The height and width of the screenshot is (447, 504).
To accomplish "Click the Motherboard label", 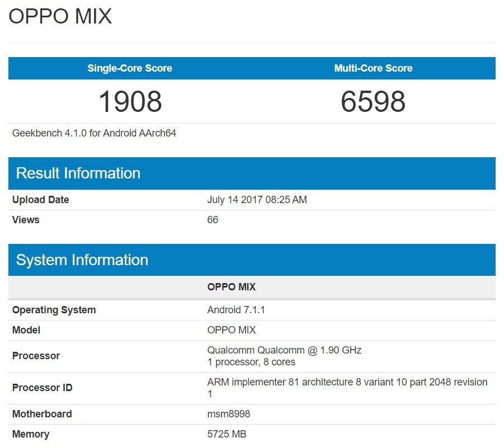I will click(42, 414).
